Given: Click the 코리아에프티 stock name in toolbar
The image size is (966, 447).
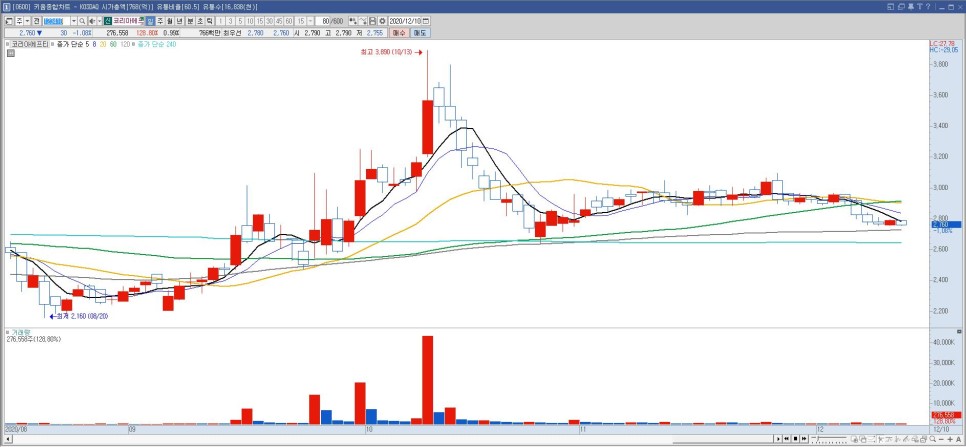Looking at the screenshot, I should 129,21.
